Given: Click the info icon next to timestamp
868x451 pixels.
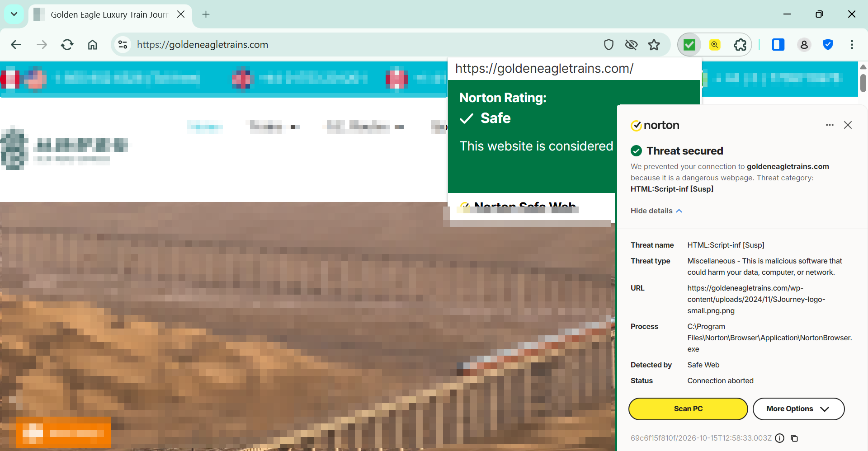Looking at the screenshot, I should 779,438.
